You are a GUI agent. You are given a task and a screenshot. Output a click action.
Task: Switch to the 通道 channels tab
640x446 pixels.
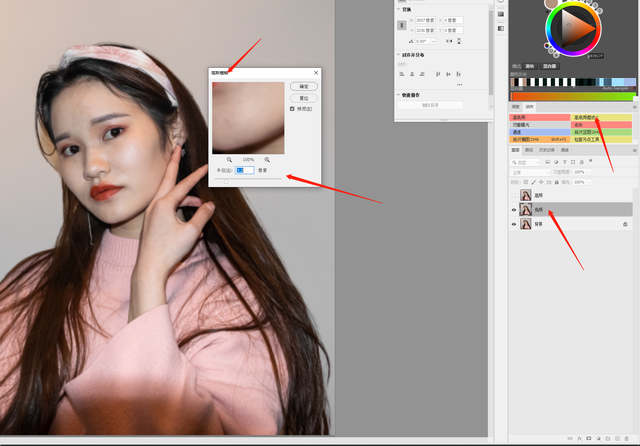point(565,150)
